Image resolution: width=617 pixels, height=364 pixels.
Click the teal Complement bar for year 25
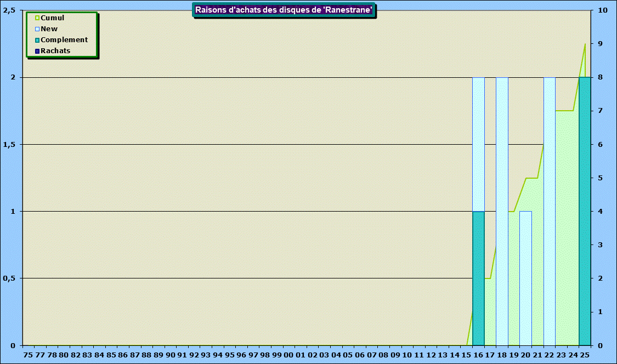click(585, 211)
